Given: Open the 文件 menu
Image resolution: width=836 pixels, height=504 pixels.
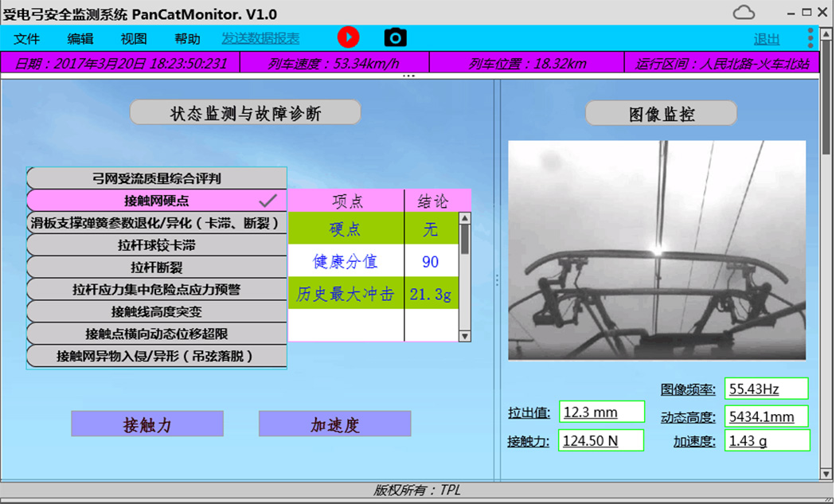Looking at the screenshot, I should (26, 39).
